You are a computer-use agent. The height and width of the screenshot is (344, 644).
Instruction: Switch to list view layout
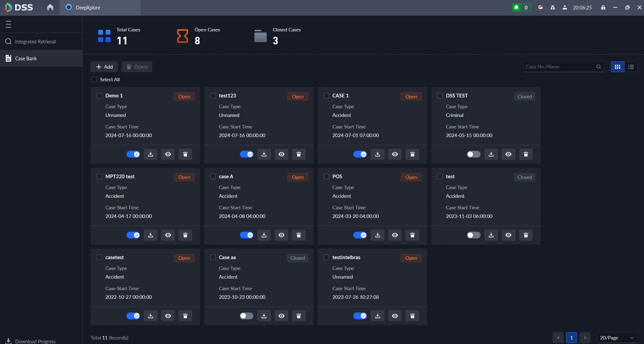631,67
